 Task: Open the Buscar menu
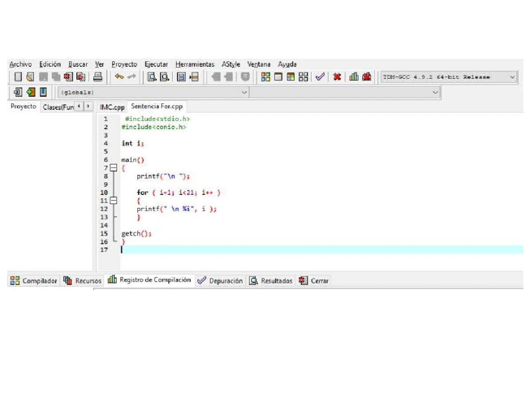[78, 64]
